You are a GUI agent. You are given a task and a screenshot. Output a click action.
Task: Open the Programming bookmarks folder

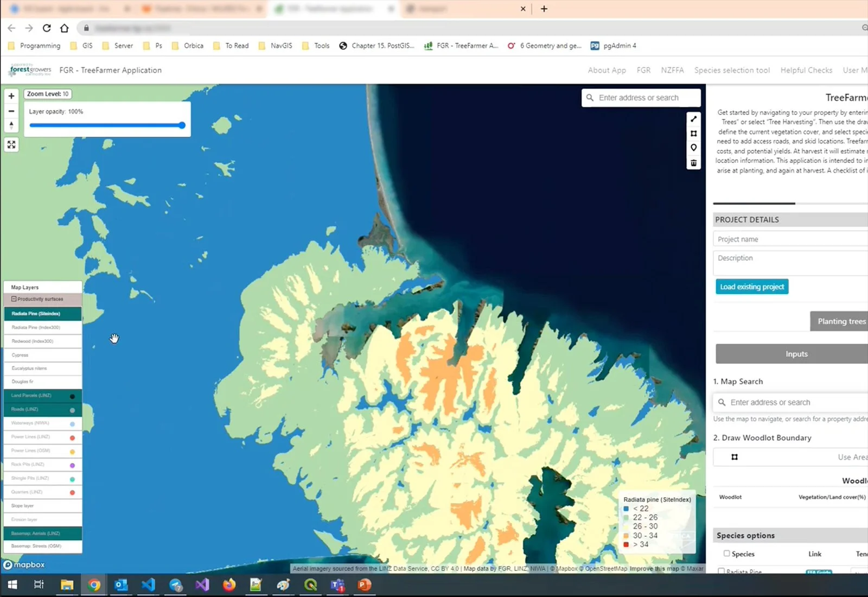(34, 46)
